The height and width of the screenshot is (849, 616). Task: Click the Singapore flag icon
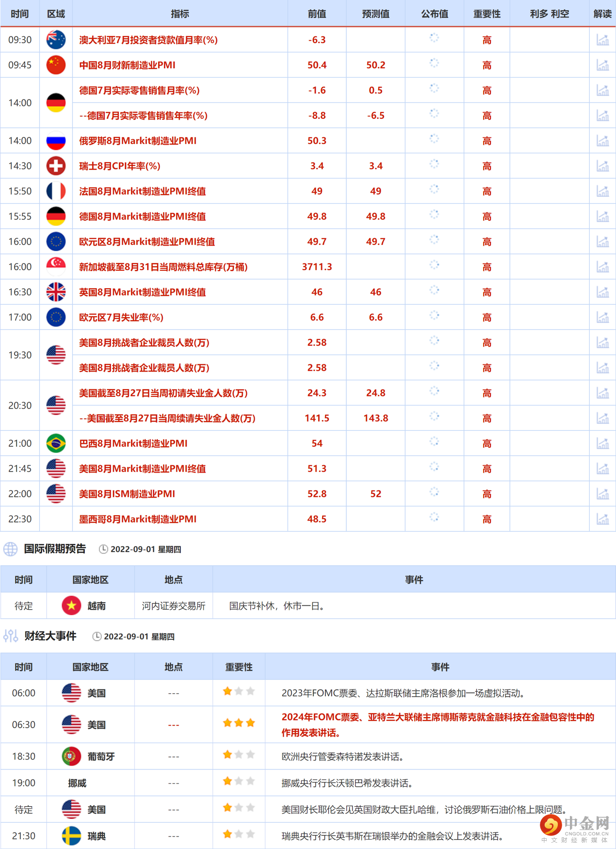(x=56, y=267)
